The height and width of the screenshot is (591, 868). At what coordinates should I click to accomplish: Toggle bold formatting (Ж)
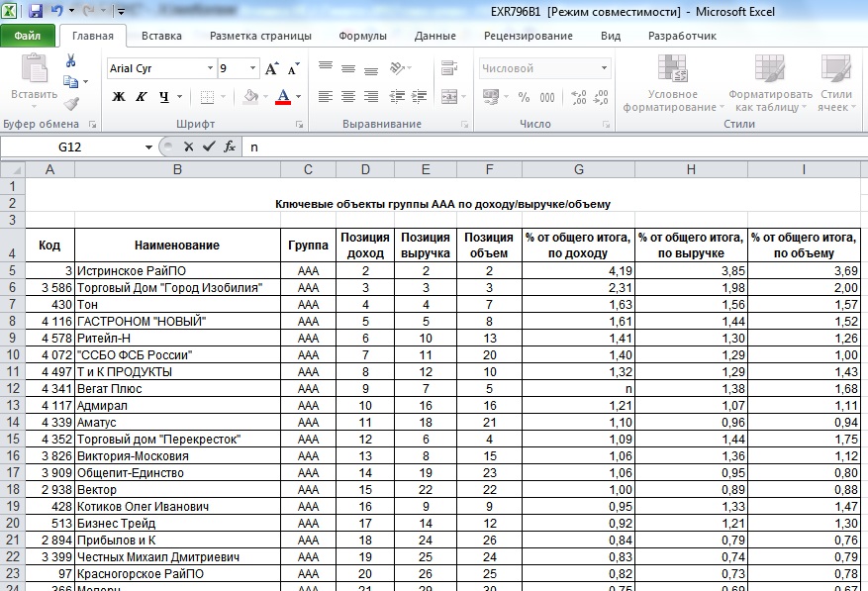119,97
